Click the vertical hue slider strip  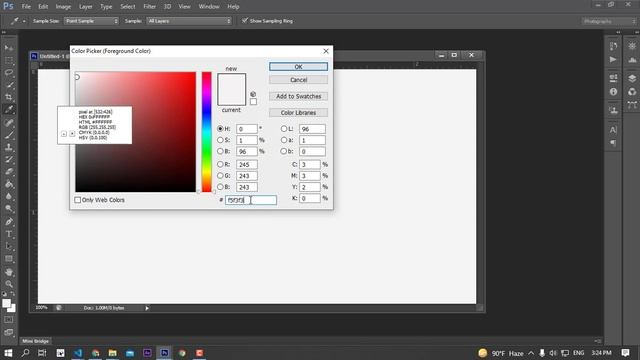(x=207, y=132)
